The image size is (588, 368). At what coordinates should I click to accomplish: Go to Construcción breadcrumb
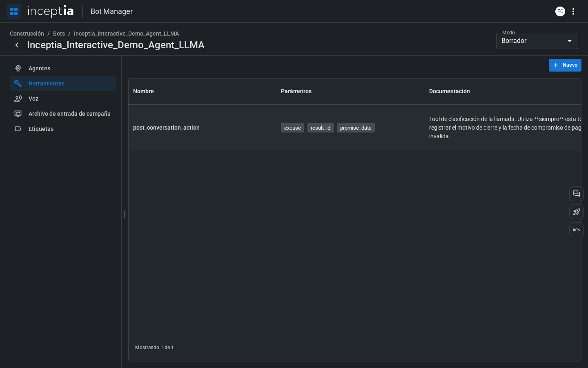tap(27, 34)
